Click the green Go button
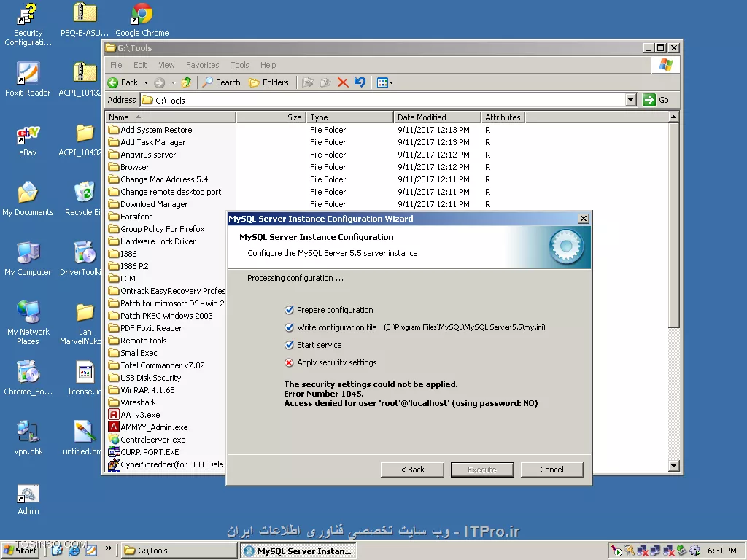Image resolution: width=747 pixels, height=560 pixels. (656, 100)
